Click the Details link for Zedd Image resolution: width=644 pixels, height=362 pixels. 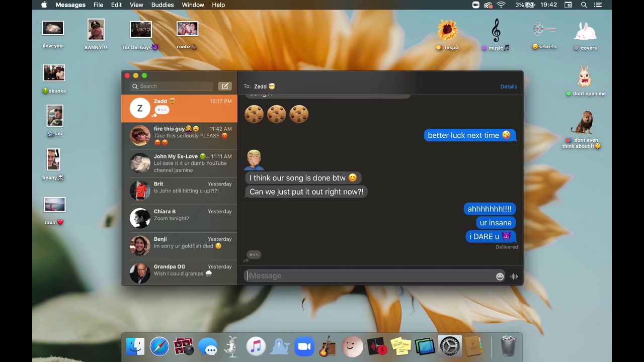(508, 86)
